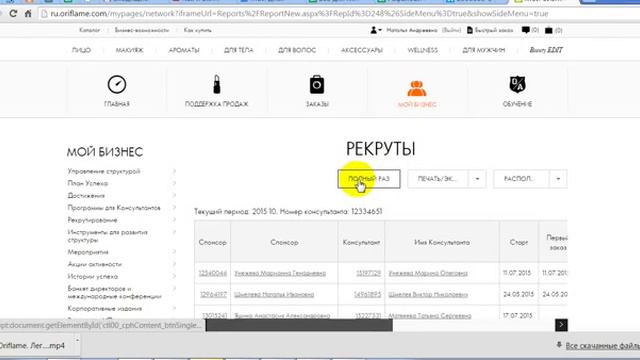This screenshot has width=640, height=360.
Task: Open dropdown arrow next to ПЕЧАТЬ/ЭК
Action: (x=477, y=179)
